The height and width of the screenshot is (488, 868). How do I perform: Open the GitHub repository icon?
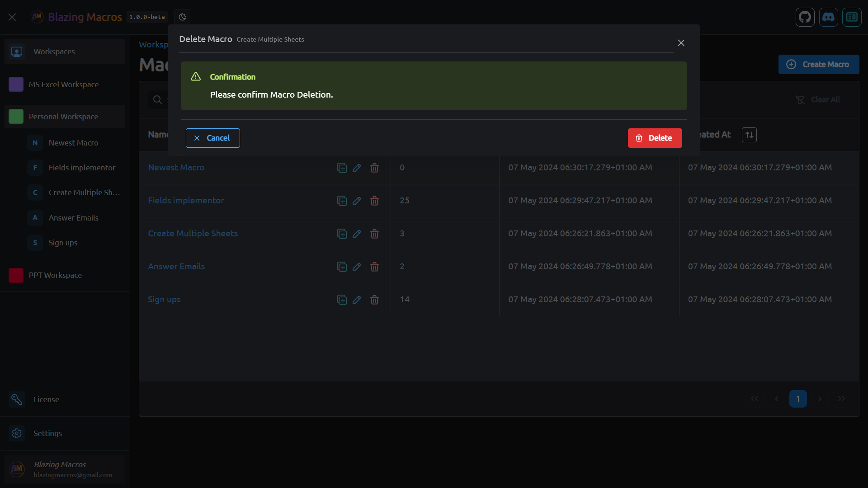805,17
